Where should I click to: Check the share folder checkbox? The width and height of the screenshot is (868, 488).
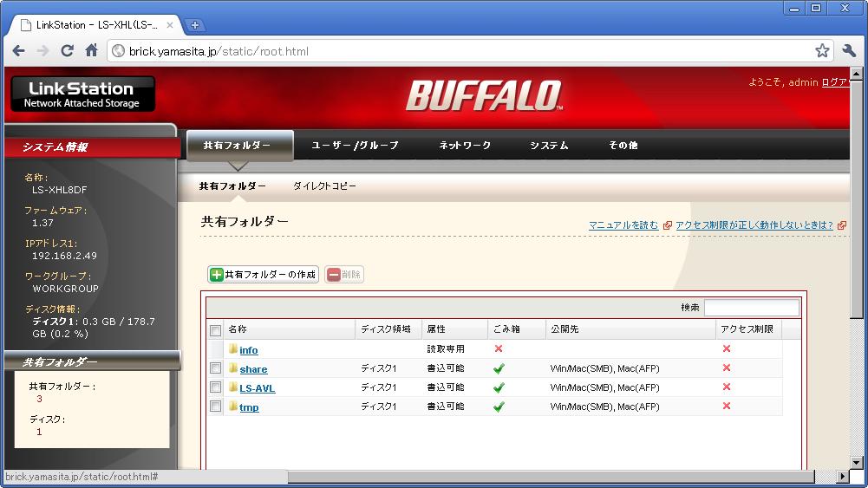tap(215, 368)
